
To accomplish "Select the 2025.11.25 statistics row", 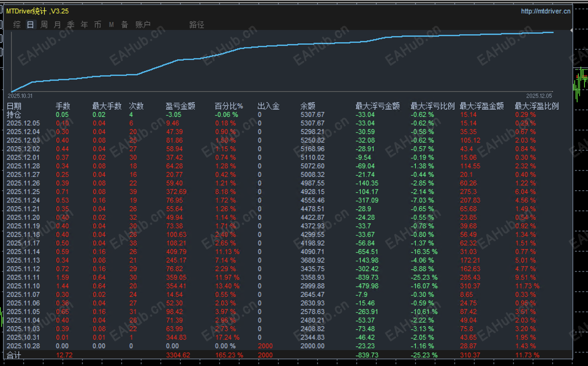I will tap(23, 191).
